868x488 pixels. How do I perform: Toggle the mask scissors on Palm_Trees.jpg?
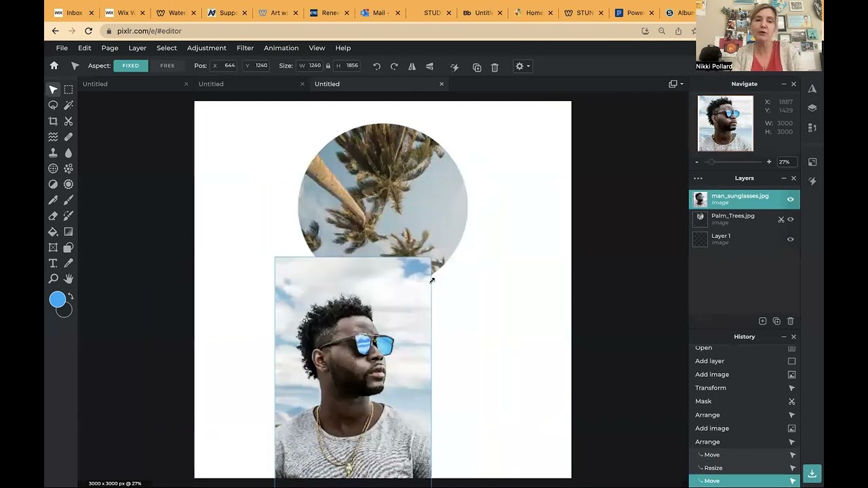pos(781,220)
